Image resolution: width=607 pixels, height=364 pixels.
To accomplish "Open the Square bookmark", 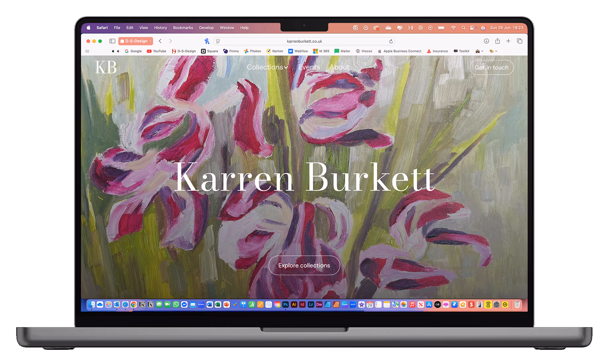I will (210, 51).
